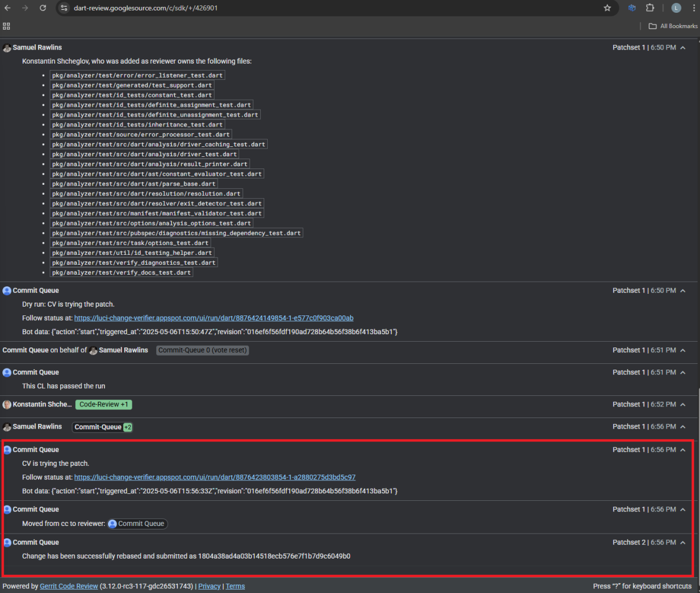Click the tab groups grid icon

click(x=6, y=26)
